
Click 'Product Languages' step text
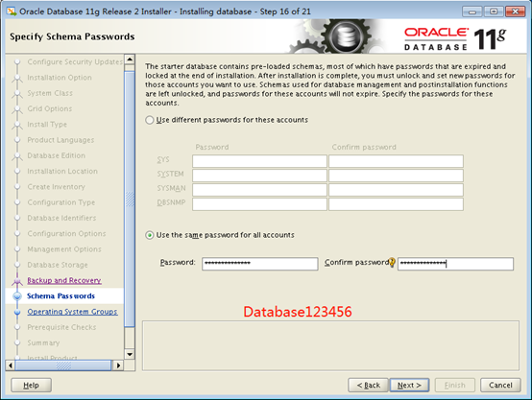pos(60,140)
